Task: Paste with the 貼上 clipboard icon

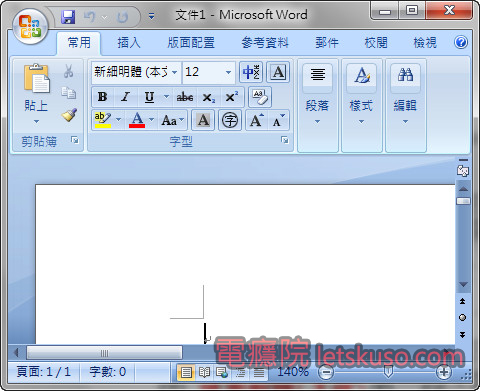Action: 36,78
